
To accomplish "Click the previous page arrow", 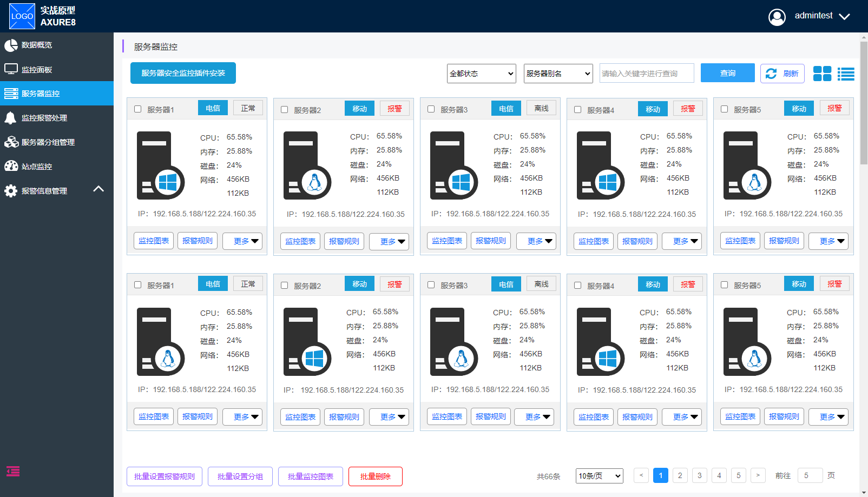I will coord(641,475).
